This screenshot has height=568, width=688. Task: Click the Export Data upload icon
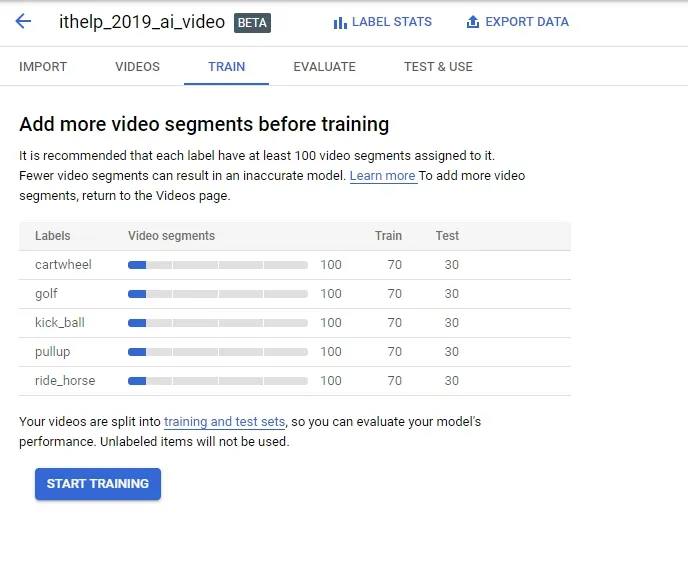point(473,21)
